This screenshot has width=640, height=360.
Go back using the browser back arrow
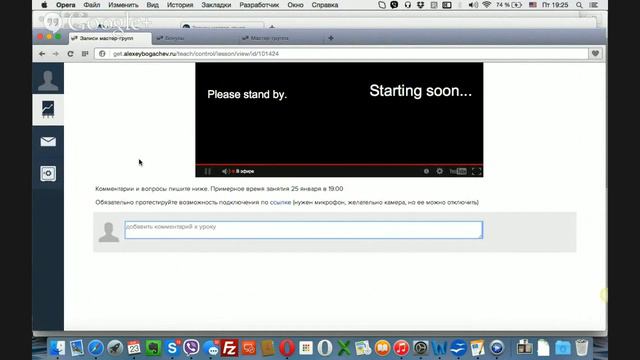(x=42, y=54)
